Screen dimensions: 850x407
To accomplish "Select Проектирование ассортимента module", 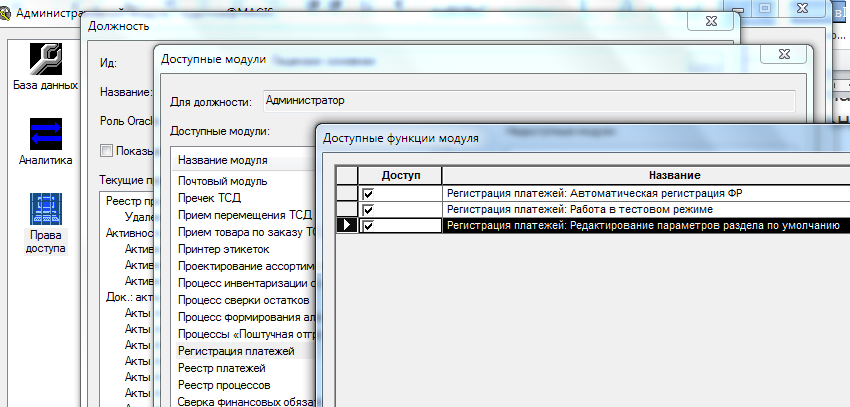I will (247, 266).
